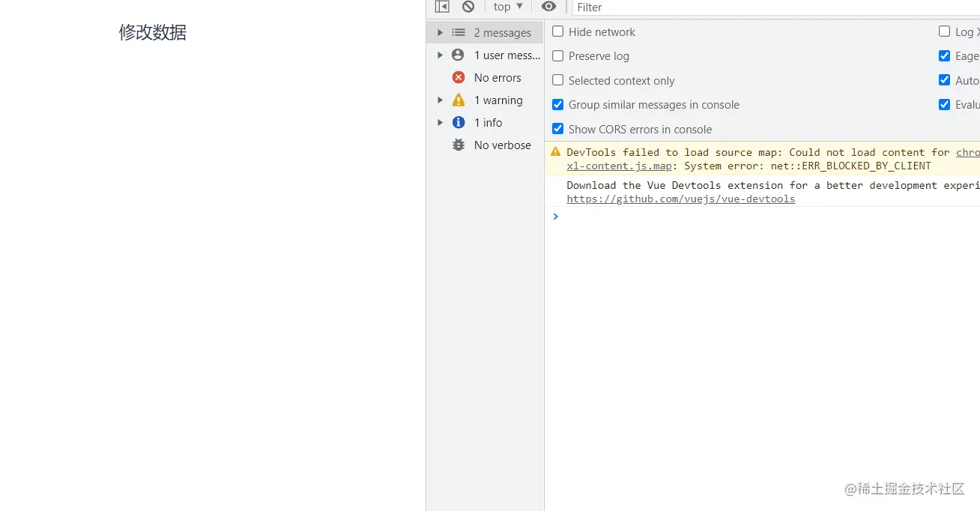Clear the console with the block icon

tap(468, 7)
